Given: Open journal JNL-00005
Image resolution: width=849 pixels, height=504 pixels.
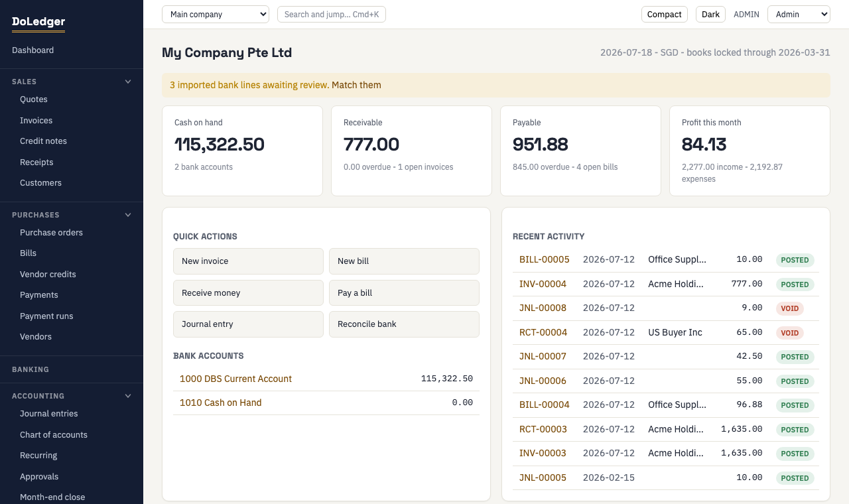Looking at the screenshot, I should 543,477.
